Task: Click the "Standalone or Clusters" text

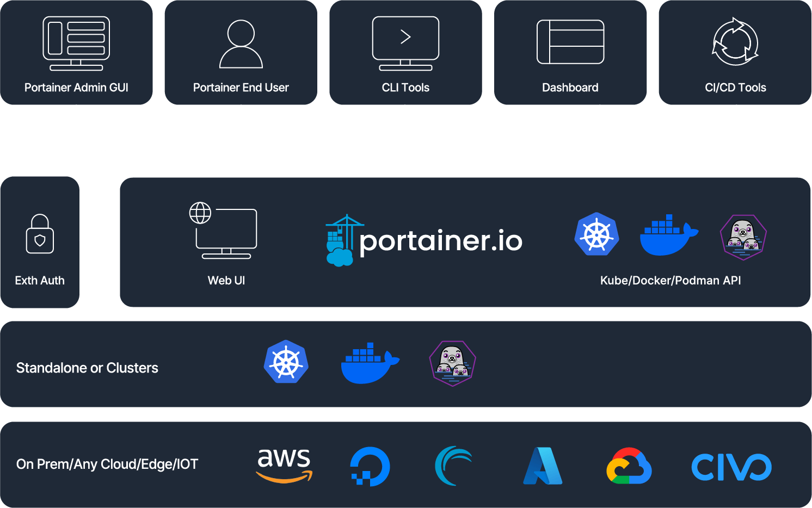Action: click(87, 368)
